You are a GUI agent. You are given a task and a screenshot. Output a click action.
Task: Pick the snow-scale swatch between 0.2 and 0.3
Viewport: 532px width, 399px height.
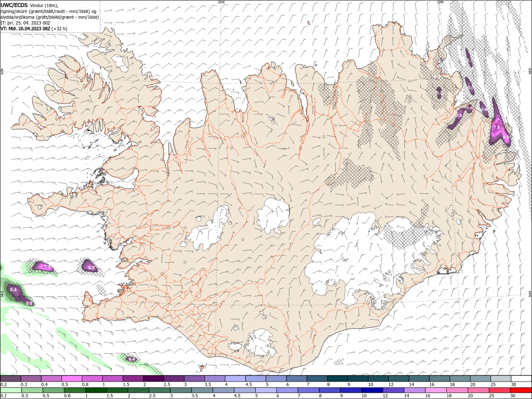point(11,379)
